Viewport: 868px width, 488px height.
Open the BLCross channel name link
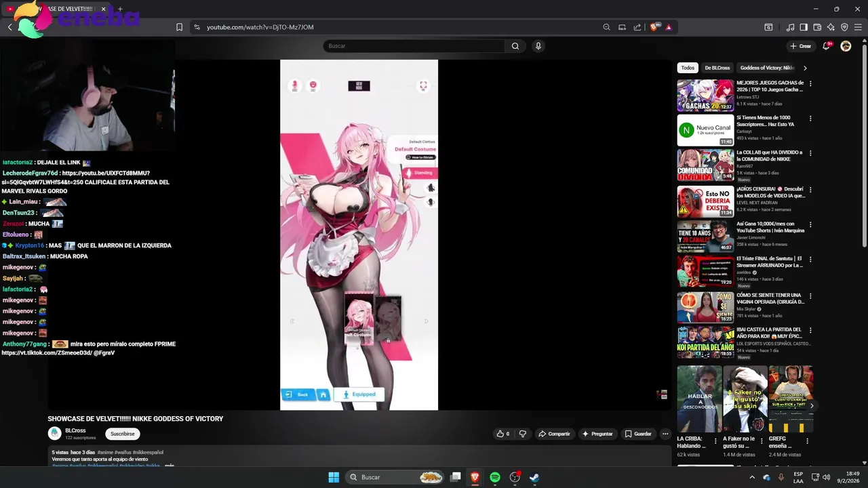(x=75, y=430)
